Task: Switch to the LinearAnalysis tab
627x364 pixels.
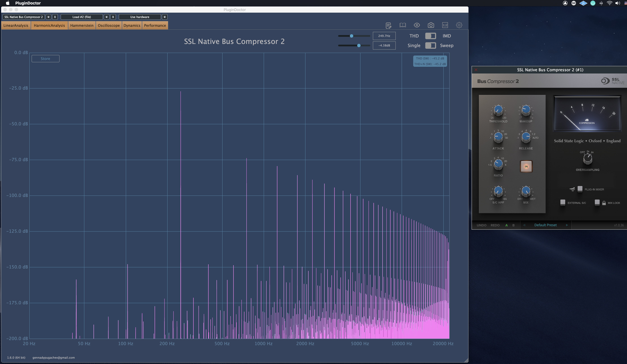Action: pos(16,25)
